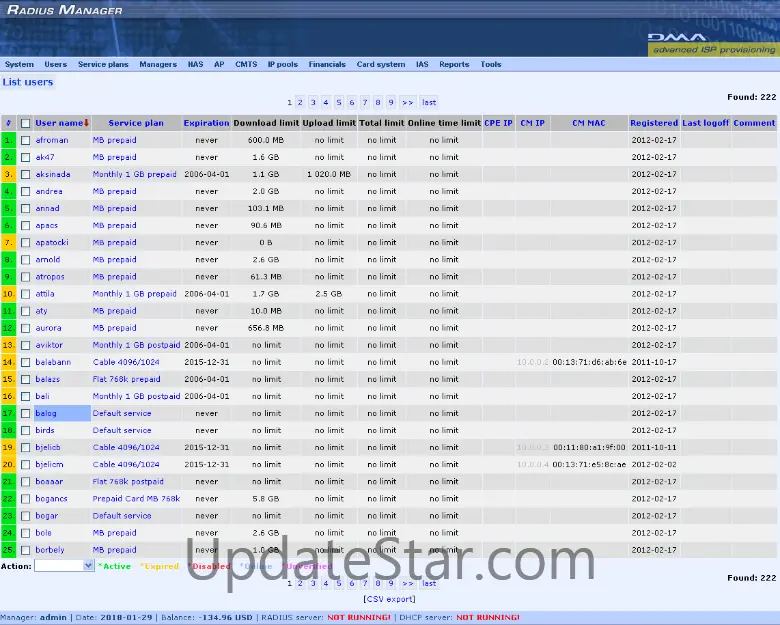The width and height of the screenshot is (780, 625).
Task: Go to page 5 in top pagination
Action: [339, 102]
